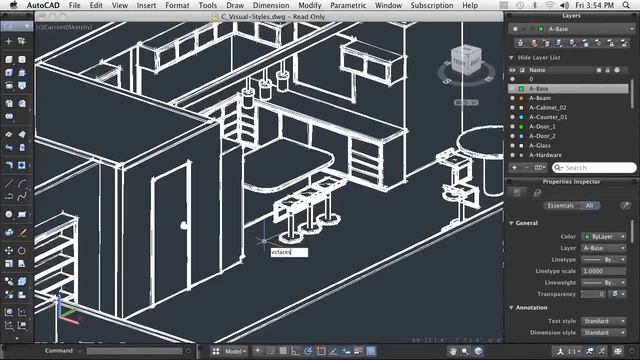Collapse the Annotation properties section
The image size is (640, 360).
click(x=511, y=308)
